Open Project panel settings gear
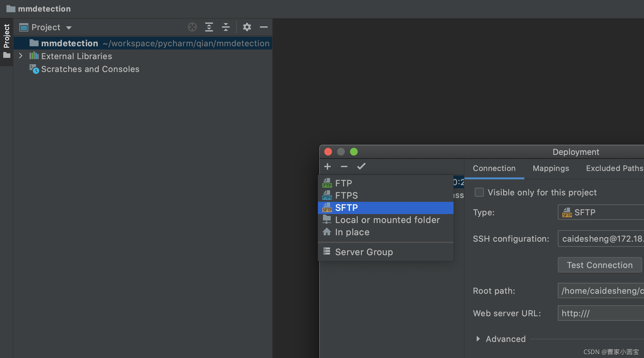The image size is (644, 358). point(247,27)
